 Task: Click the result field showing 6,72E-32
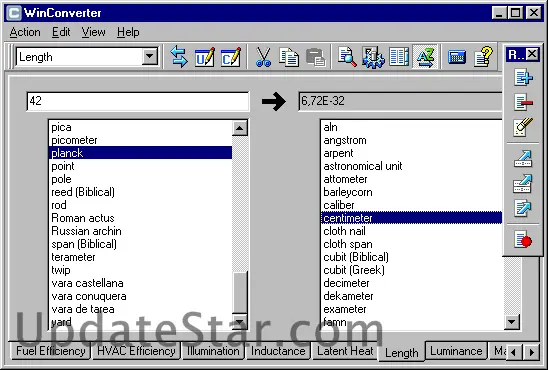(400, 101)
